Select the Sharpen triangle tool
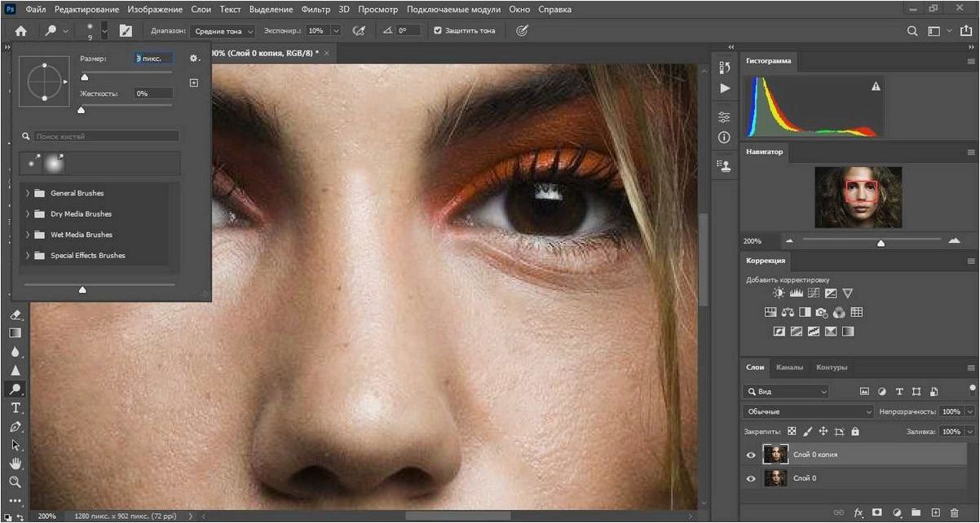 pos(15,370)
